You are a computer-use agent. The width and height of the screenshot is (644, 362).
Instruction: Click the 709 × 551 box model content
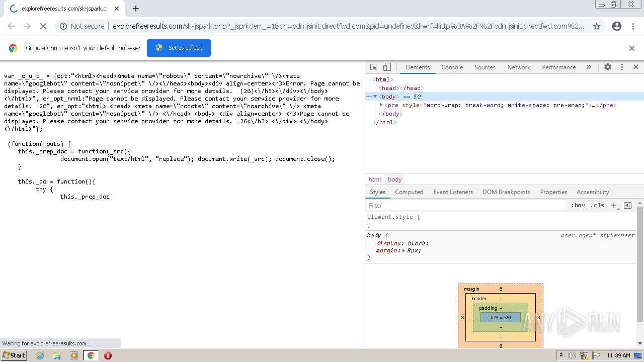(501, 317)
